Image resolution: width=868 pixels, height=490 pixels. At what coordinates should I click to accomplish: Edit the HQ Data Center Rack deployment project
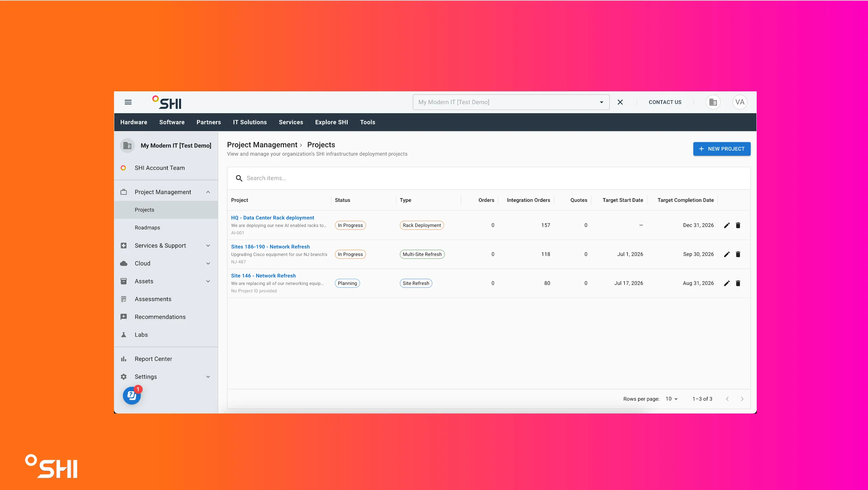pos(727,225)
